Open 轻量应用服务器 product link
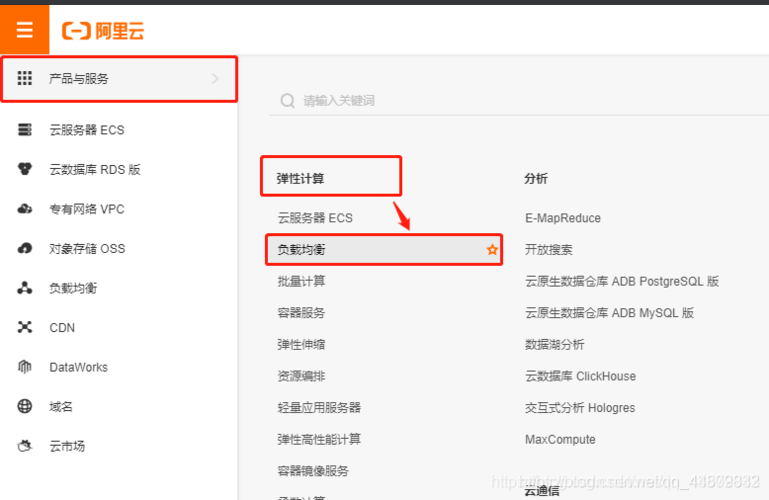 (x=319, y=408)
